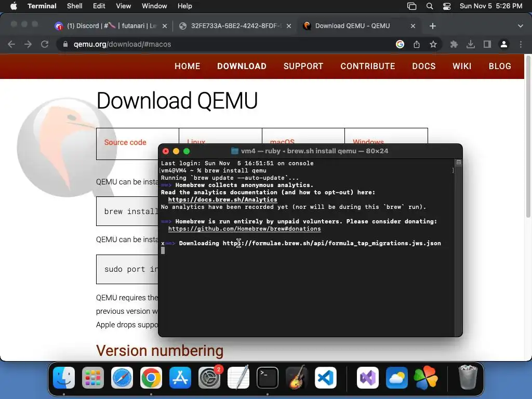Image resolution: width=532 pixels, height=399 pixels.
Task: Click the Homebrew donations GitHub link
Action: coord(244,229)
